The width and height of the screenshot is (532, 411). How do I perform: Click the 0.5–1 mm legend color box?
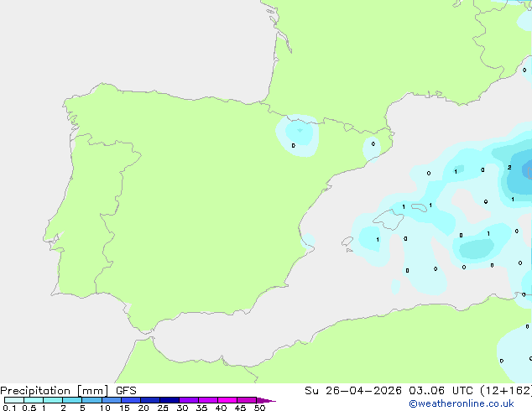[34, 400]
